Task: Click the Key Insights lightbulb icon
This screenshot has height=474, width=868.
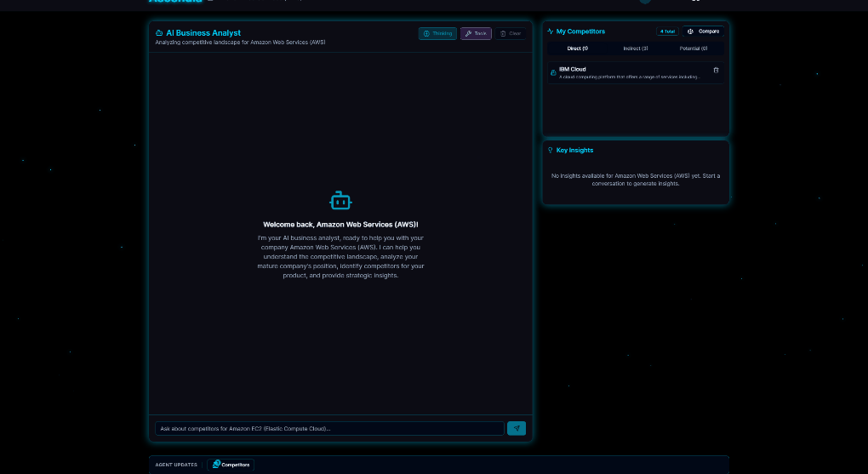Action: pyautogui.click(x=551, y=150)
